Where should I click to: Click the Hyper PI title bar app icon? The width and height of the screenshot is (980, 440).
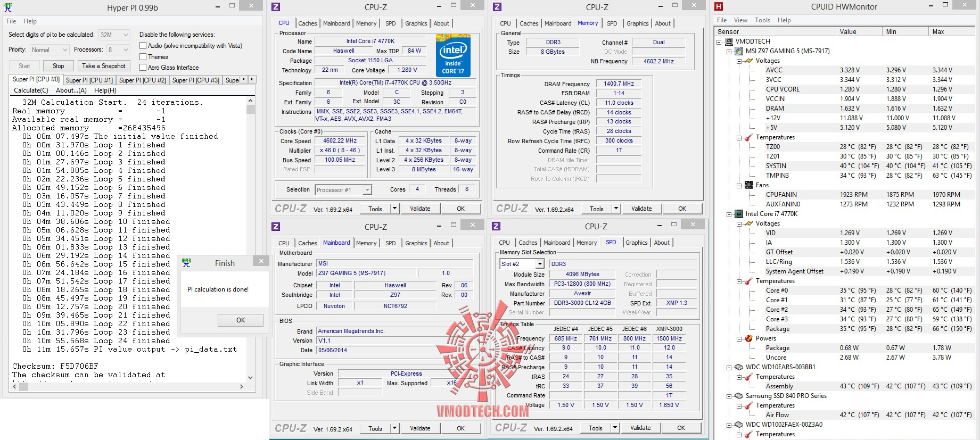(8, 7)
